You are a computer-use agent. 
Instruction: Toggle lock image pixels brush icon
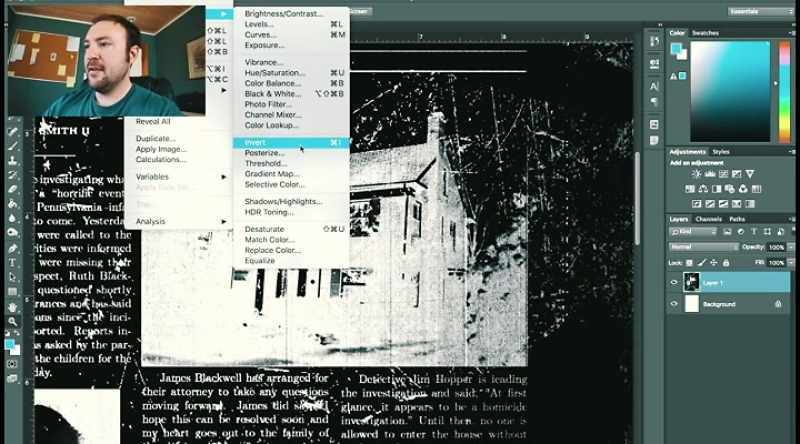(702, 263)
